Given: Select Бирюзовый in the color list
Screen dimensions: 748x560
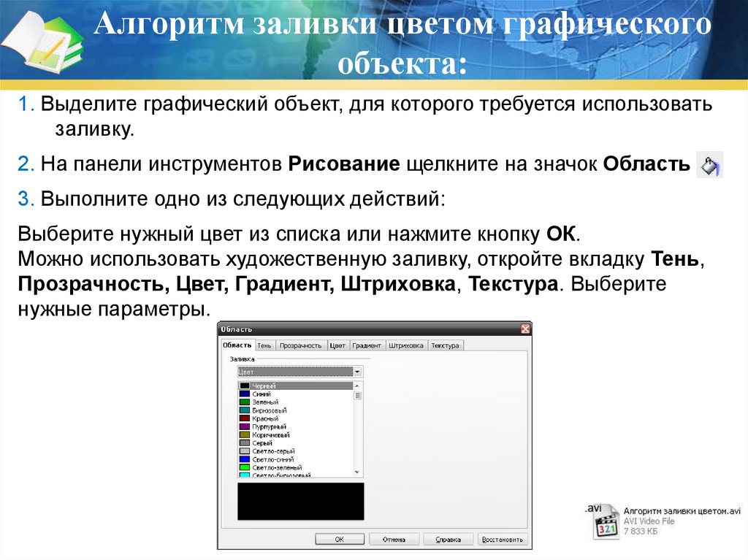Looking at the screenshot, I should pos(295,410).
